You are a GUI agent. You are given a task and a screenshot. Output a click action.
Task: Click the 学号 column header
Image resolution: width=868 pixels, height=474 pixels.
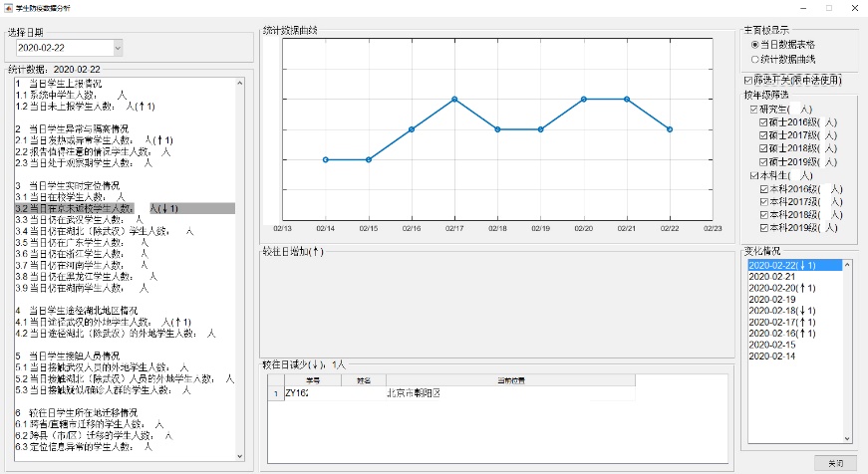(312, 379)
